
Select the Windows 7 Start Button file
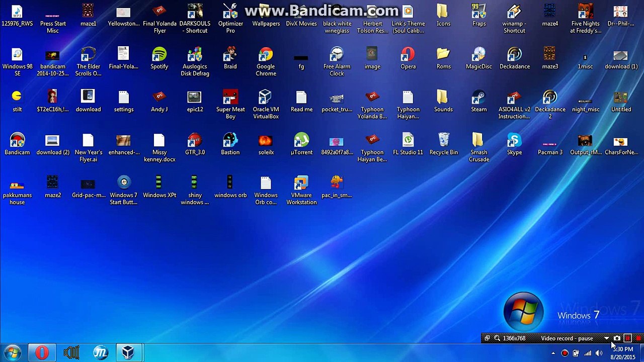tap(124, 190)
